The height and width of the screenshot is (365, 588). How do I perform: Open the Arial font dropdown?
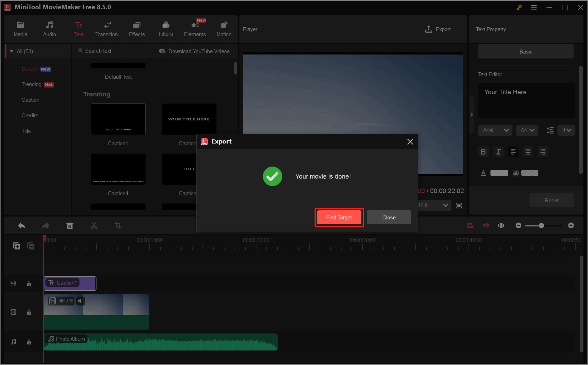[495, 130]
